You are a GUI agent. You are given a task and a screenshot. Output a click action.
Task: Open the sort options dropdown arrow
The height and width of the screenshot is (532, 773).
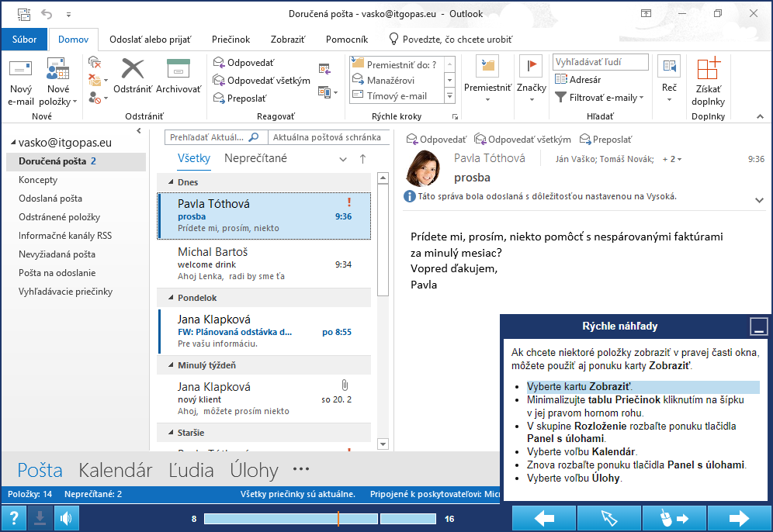coord(343,159)
